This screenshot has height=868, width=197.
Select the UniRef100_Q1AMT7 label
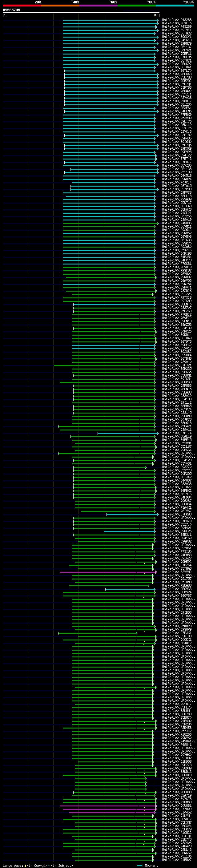click(x=177, y=101)
